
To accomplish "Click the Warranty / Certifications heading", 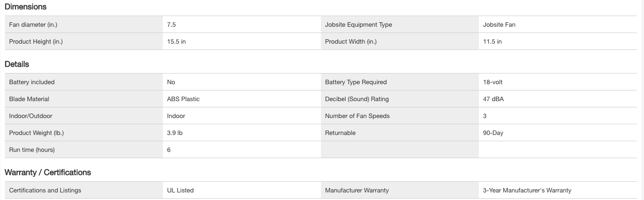I will pos(48,172).
